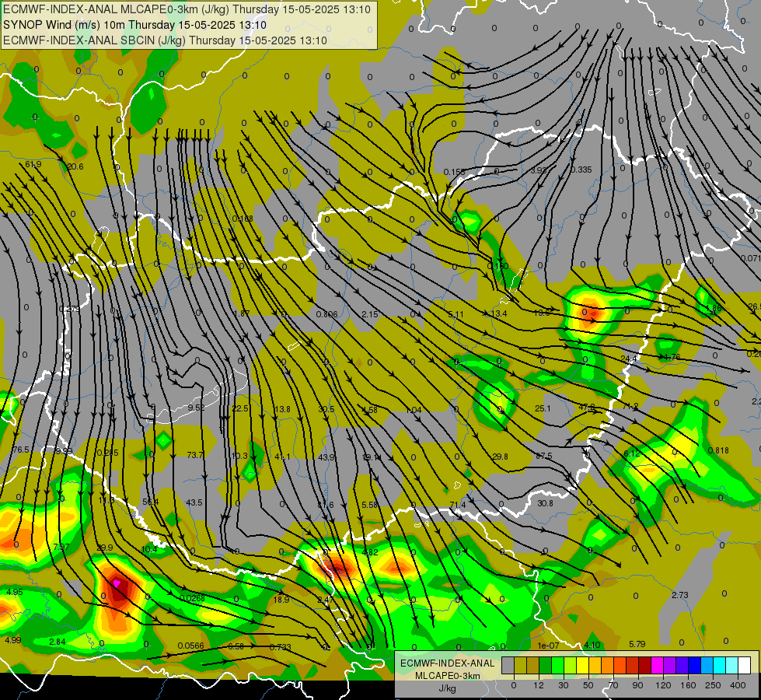Click the white swatch at legend end
The width and height of the screenshot is (761, 700).
tap(745, 665)
